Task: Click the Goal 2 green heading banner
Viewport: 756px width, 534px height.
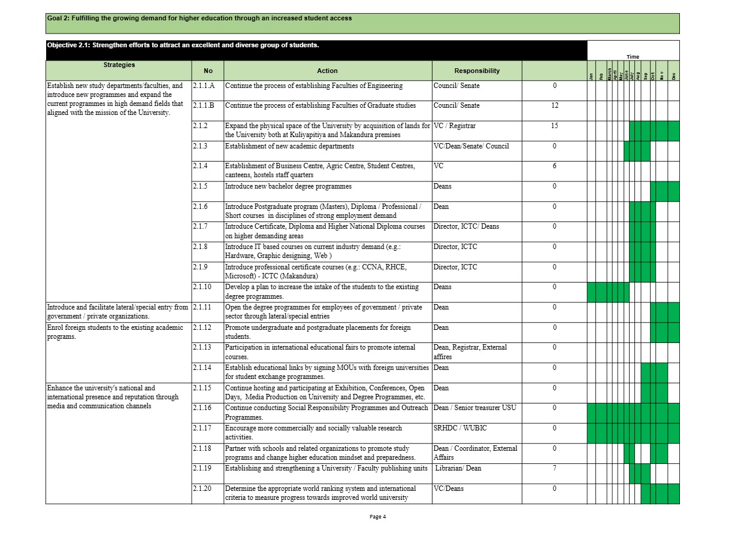Action: (x=362, y=23)
